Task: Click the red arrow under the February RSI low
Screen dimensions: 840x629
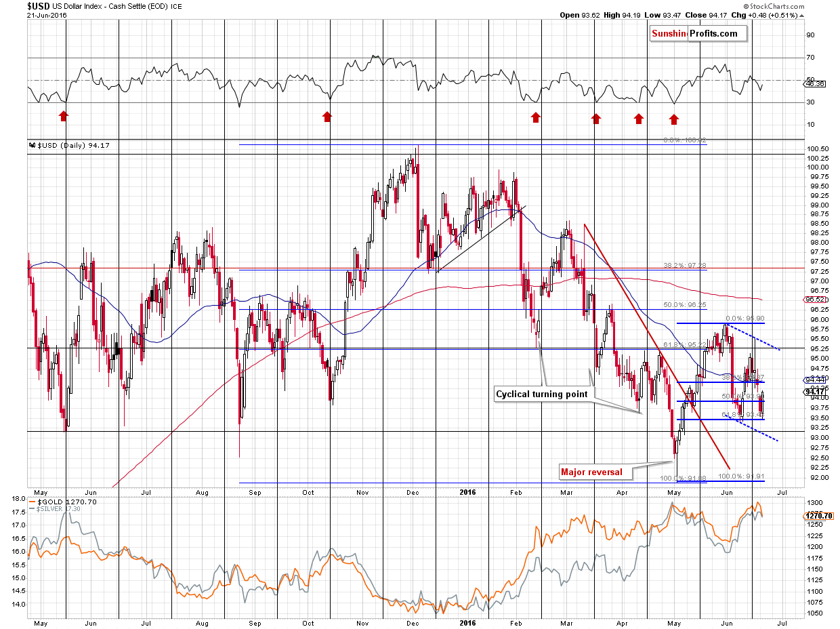Action: (x=536, y=117)
